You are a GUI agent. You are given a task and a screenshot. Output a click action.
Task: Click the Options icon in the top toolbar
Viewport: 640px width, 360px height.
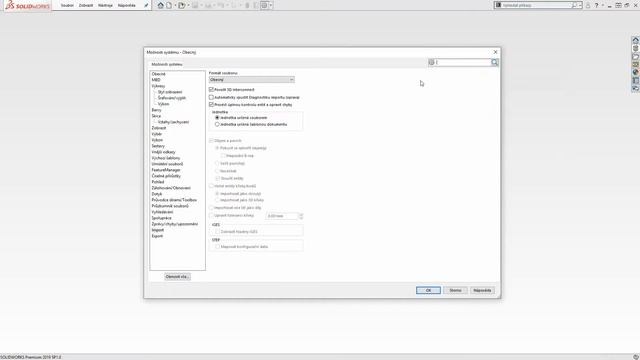tap(264, 5)
